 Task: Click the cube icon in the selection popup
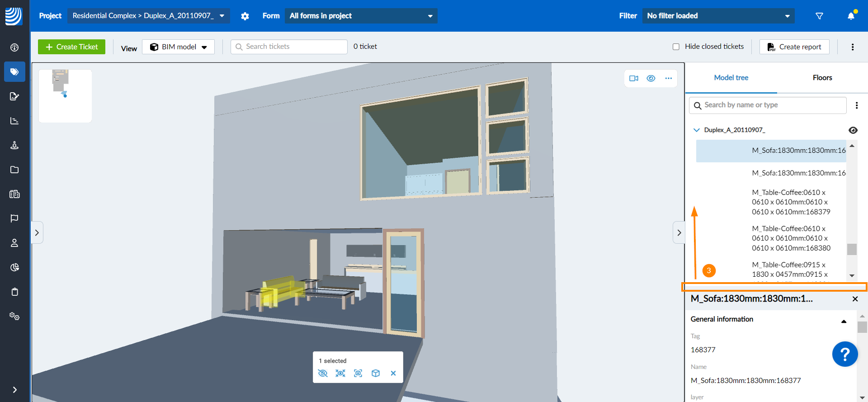(x=376, y=373)
